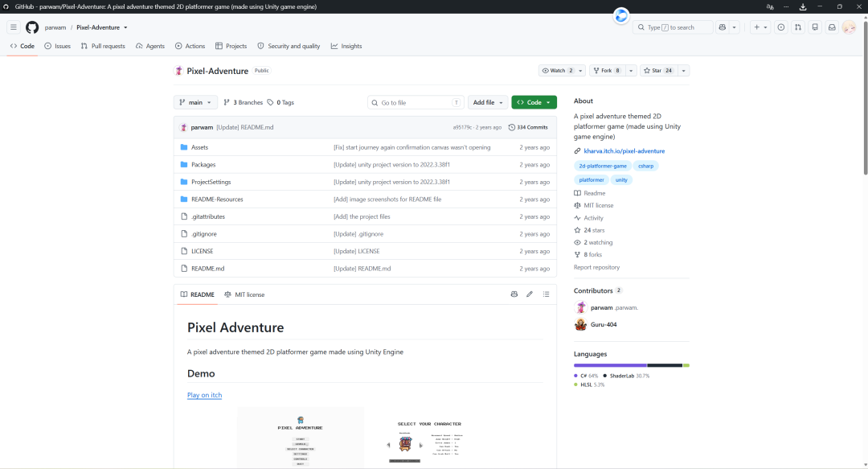The height and width of the screenshot is (469, 868).
Task: Click Report repository link
Action: coord(596,267)
